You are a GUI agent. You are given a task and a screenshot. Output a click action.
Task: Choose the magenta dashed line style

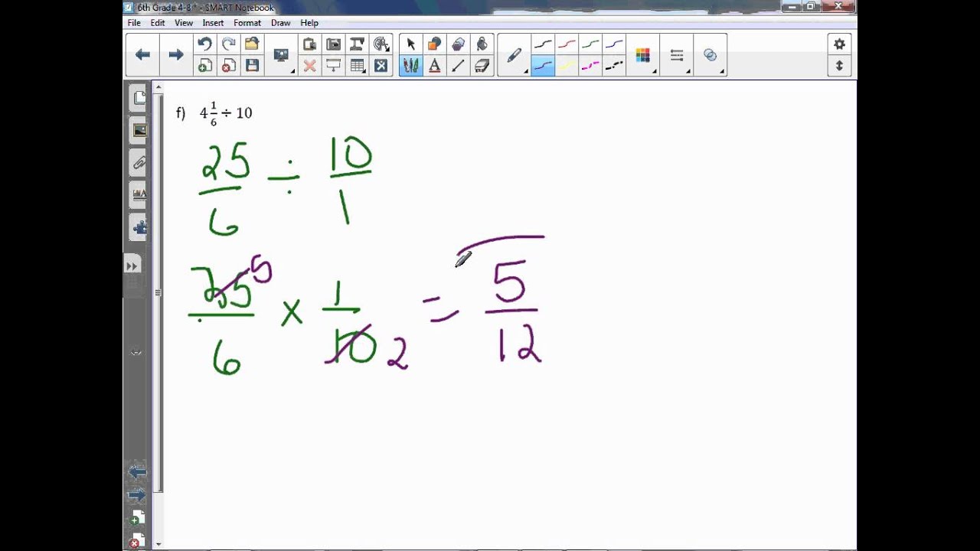[590, 66]
